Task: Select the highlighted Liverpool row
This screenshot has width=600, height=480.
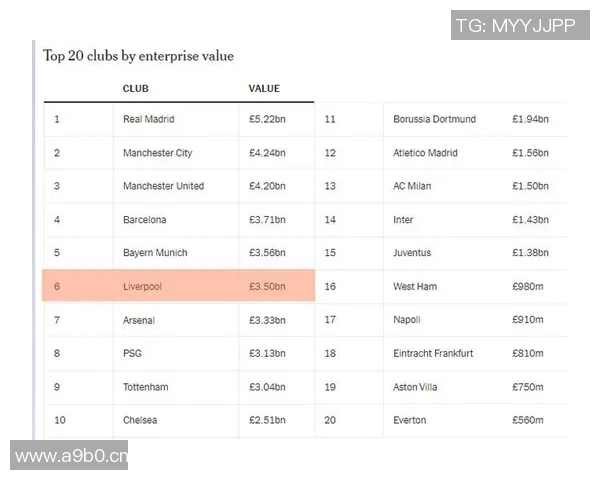Action: tap(178, 287)
